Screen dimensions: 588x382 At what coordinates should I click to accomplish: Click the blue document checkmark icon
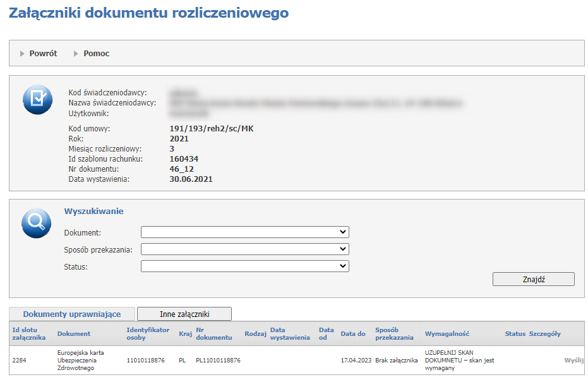tap(37, 99)
